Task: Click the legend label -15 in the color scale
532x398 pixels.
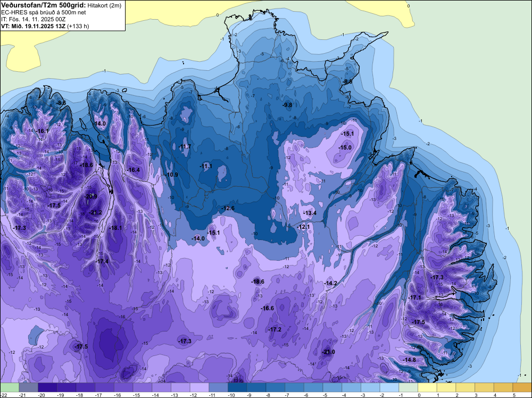Action: [x=137, y=395]
